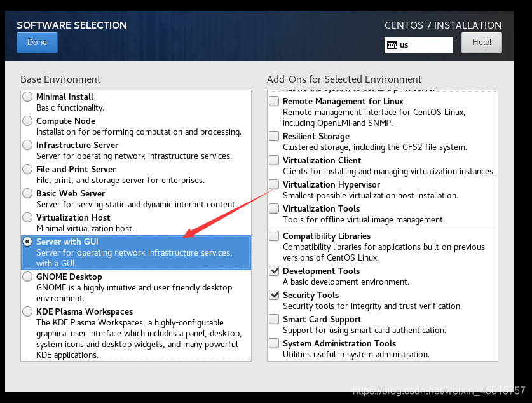Click the blue Done button
The image size is (532, 403).
(37, 43)
